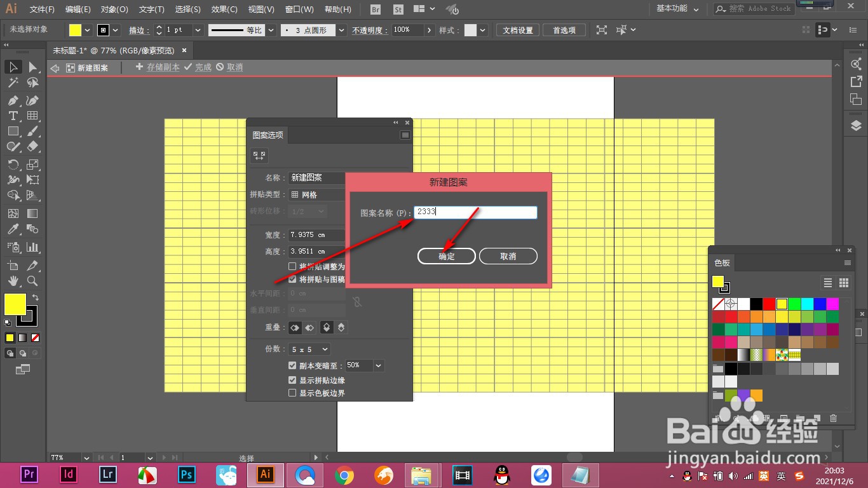Viewport: 868px width, 488px height.
Task: Pick the red swatch in 色板 panel
Action: coord(769,304)
